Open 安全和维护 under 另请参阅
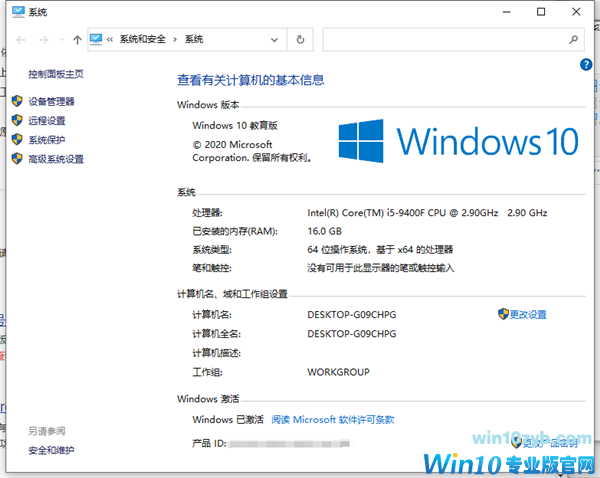600x478 pixels. (51, 450)
